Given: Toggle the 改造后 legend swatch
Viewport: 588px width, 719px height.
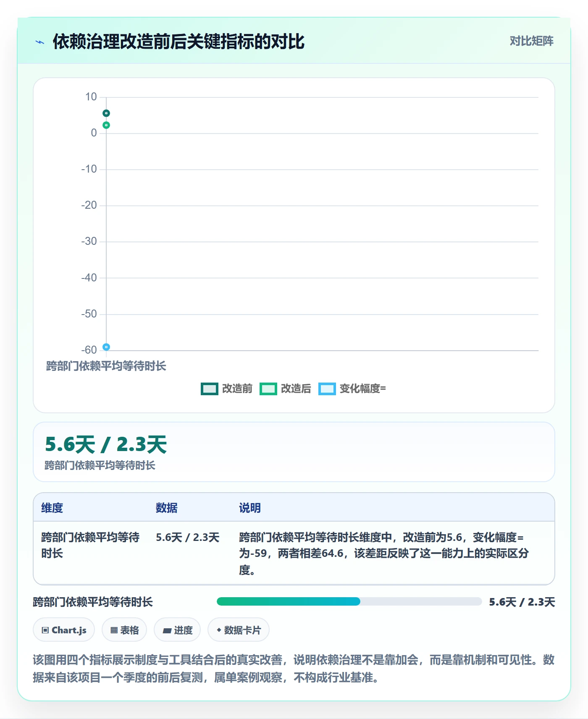Looking at the screenshot, I should click(268, 389).
